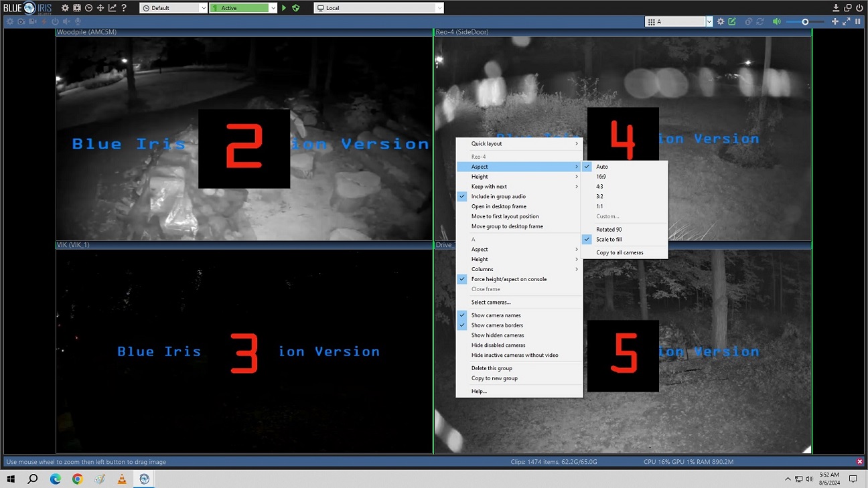
Task: Mute the green speaker volume icon
Action: [776, 21]
